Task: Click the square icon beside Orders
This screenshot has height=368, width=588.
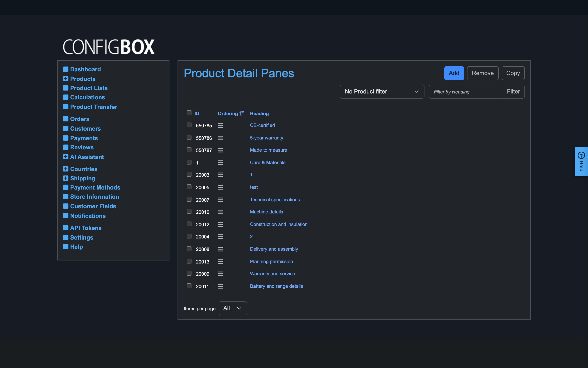Action: tap(66, 119)
